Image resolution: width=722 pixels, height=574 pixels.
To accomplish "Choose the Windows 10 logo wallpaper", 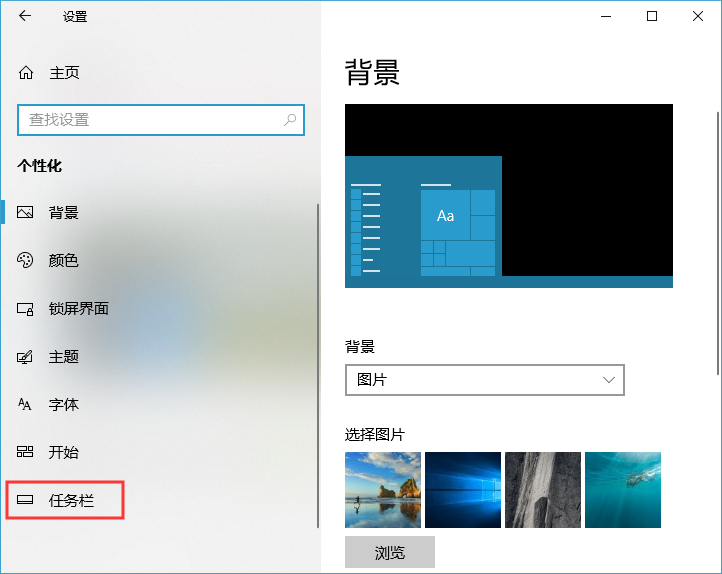I will (x=463, y=490).
